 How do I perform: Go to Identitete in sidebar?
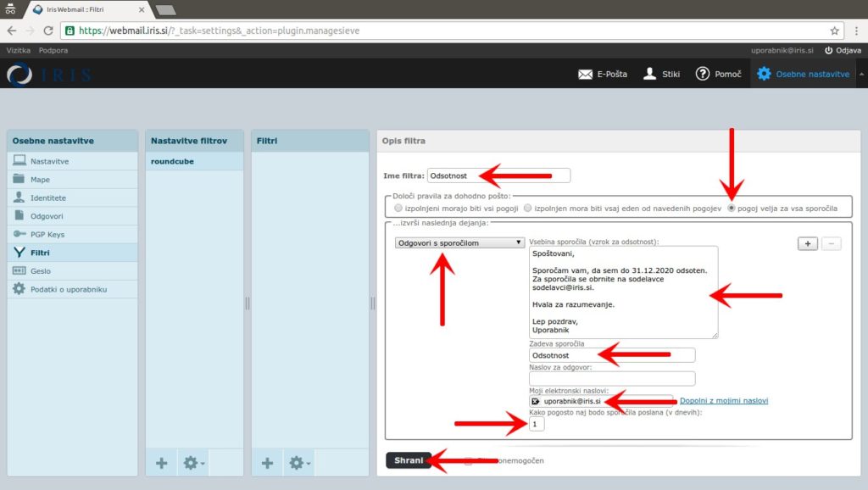point(47,198)
